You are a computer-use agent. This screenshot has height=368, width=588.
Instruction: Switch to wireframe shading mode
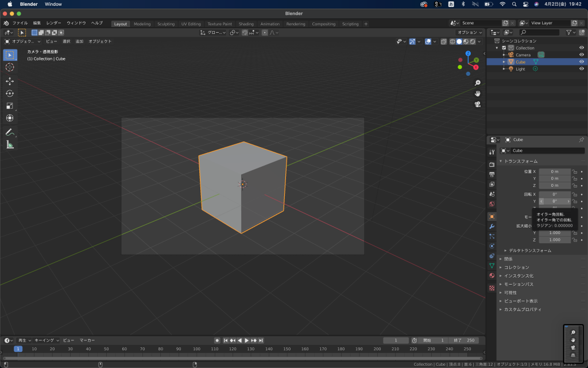[452, 41]
